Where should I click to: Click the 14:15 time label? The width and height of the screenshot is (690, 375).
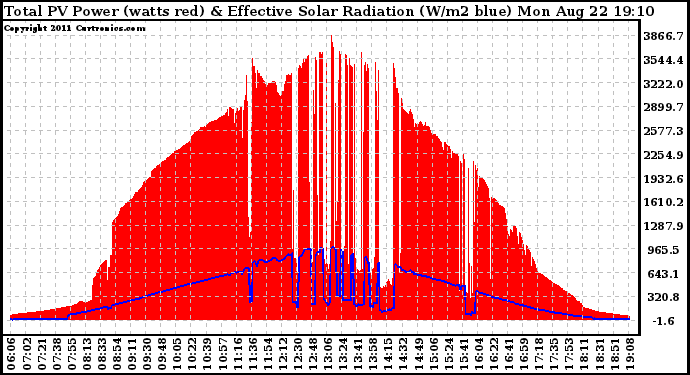point(388,354)
